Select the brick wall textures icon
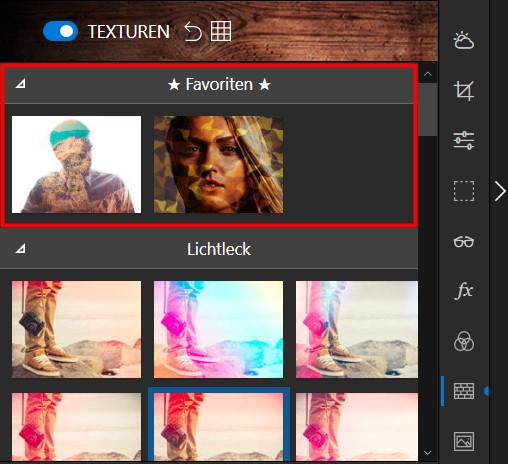Image resolution: width=508 pixels, height=464 pixels. (x=464, y=391)
